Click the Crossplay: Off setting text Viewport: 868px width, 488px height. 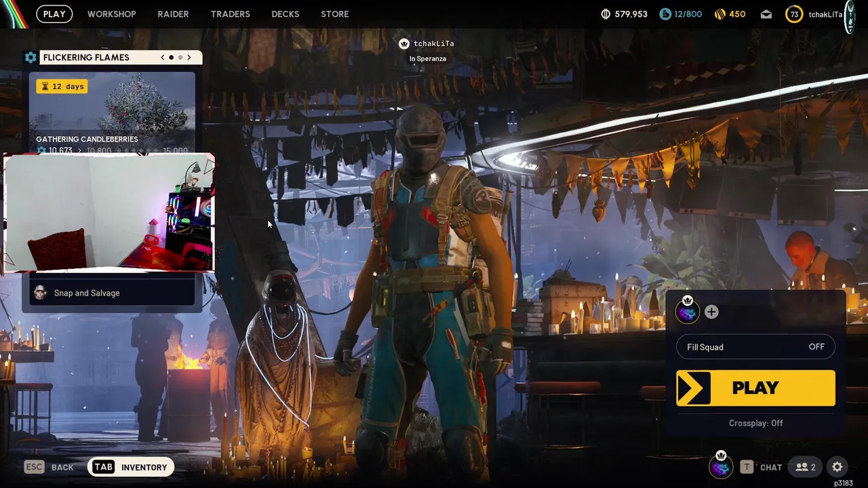(755, 423)
